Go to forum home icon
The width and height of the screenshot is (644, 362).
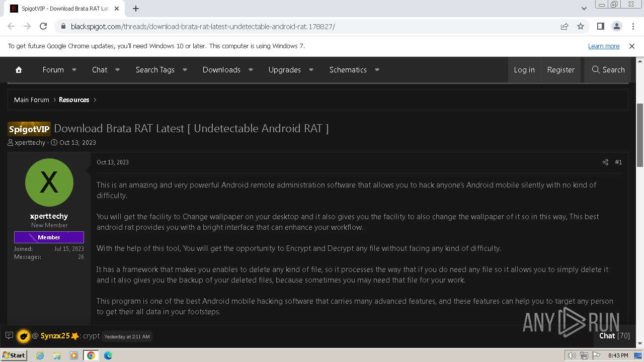pos(19,70)
